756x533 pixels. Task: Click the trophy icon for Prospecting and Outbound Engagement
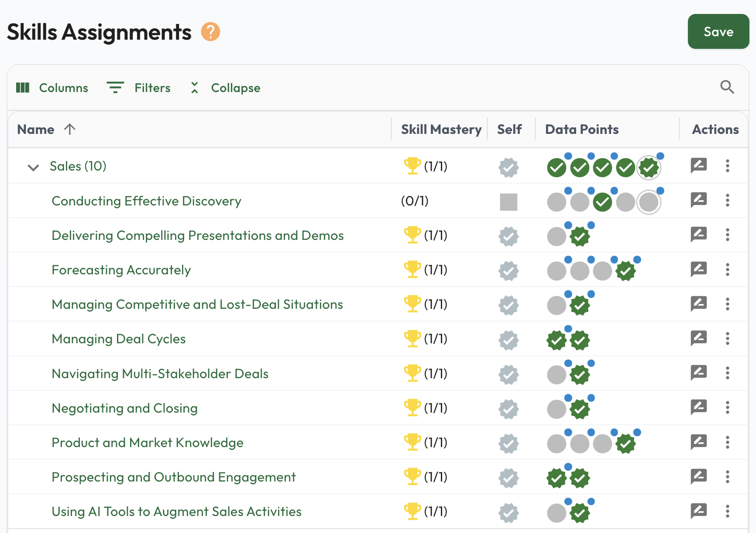[412, 477]
